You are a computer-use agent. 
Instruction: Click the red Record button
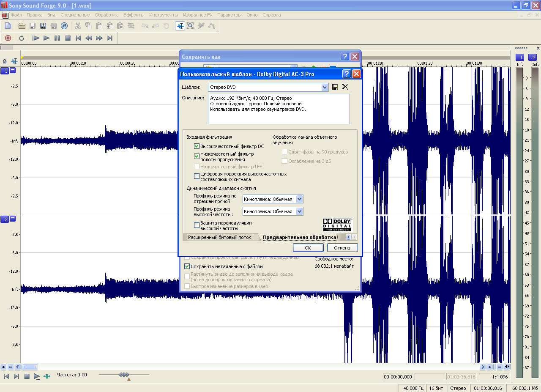click(x=8, y=38)
